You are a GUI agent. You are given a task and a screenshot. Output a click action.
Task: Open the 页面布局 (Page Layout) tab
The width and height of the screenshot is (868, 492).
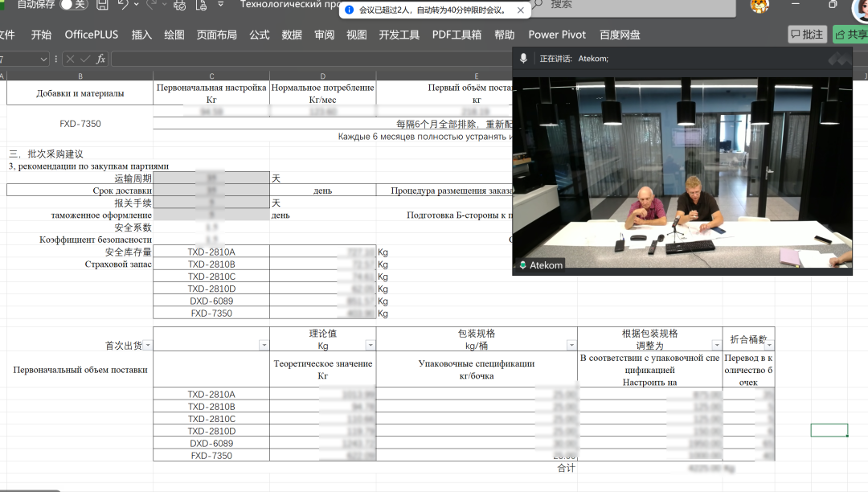pyautogui.click(x=216, y=35)
